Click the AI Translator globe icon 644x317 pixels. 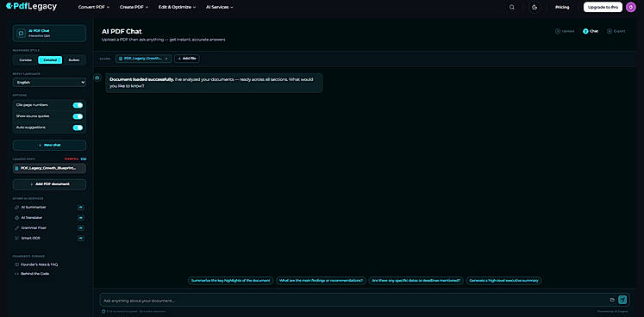tap(17, 218)
